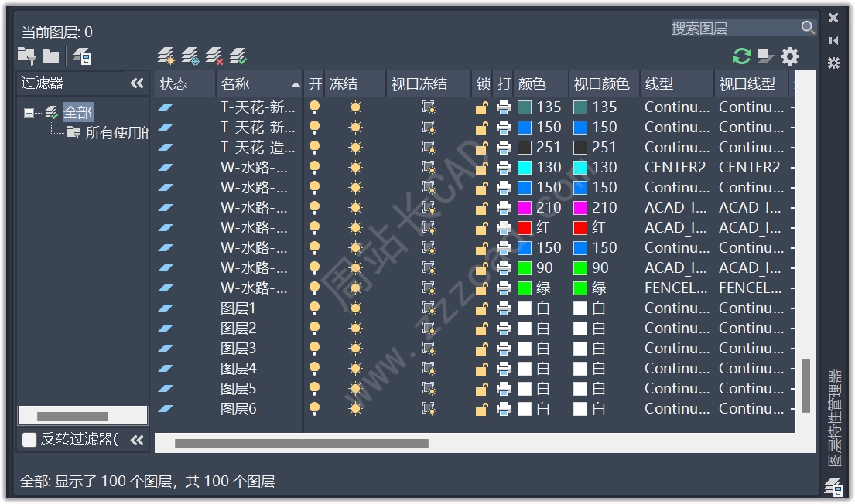The height and width of the screenshot is (504, 855).
Task: Click the auto-hide palette icon
Action: pos(833,40)
